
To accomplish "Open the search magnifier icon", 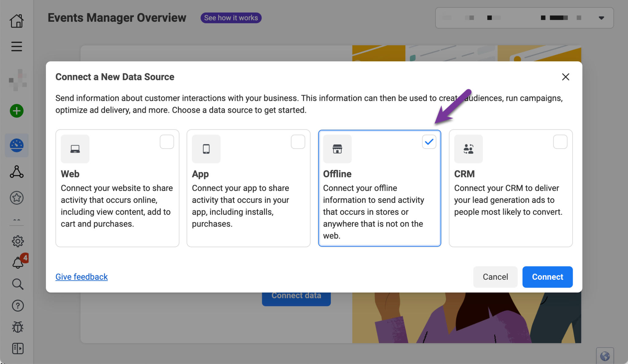I will pyautogui.click(x=18, y=284).
